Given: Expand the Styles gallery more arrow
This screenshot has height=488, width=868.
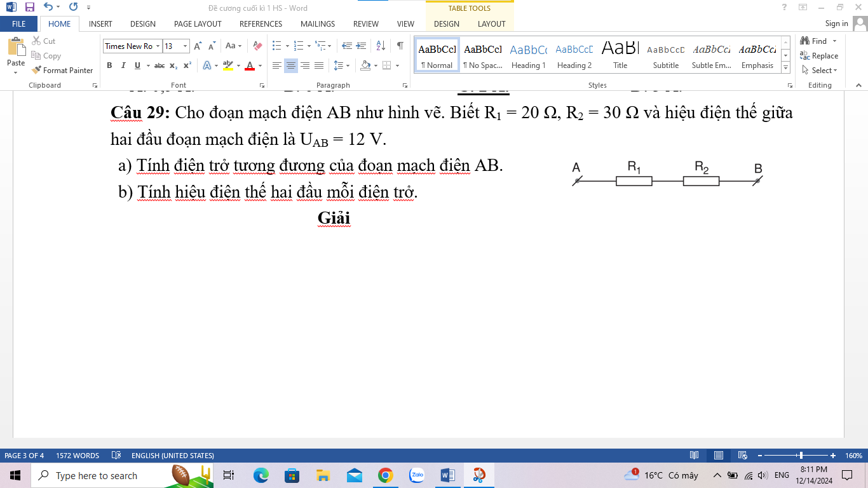Looking at the screenshot, I should click(x=786, y=69).
